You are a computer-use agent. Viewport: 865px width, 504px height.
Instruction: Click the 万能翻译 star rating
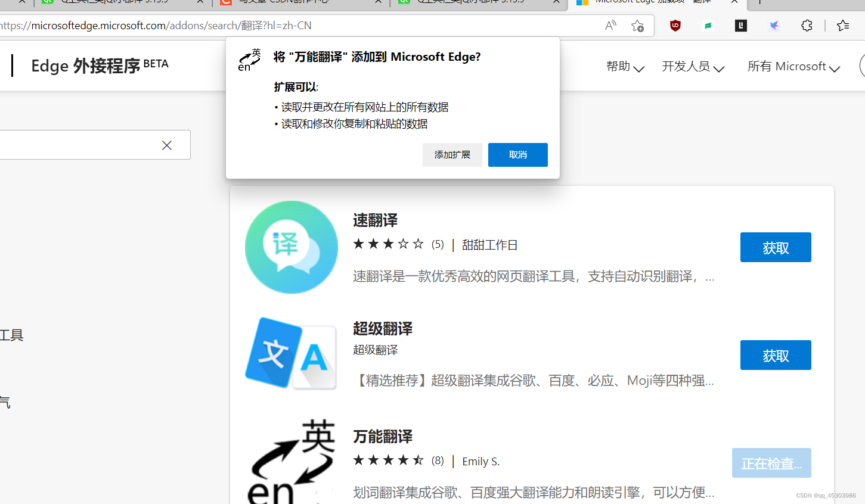click(388, 461)
